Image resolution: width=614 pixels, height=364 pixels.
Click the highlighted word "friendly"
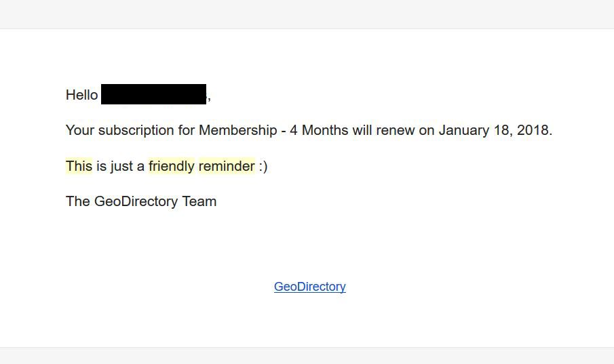[x=171, y=166]
